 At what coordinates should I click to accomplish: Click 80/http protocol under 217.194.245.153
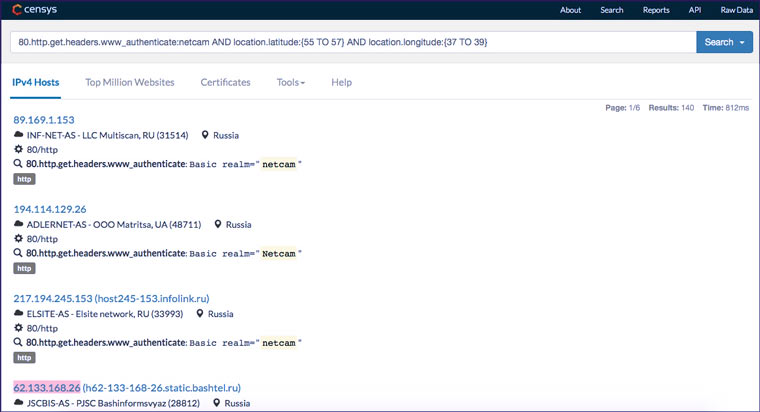pyautogui.click(x=42, y=328)
